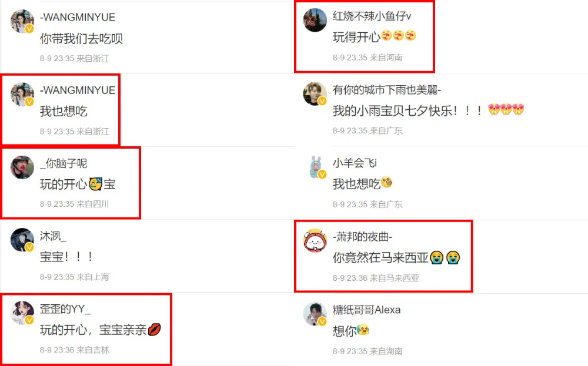Open 沐沨_ profile avatar

(x=22, y=240)
